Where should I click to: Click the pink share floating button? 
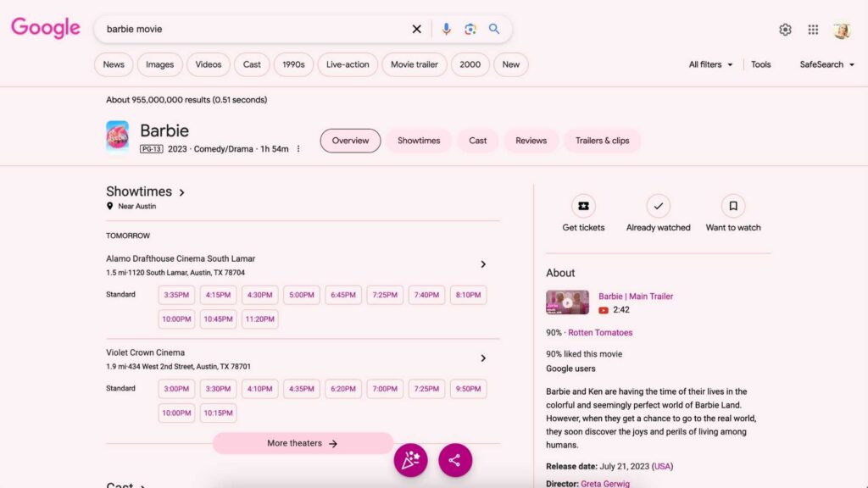pos(454,460)
